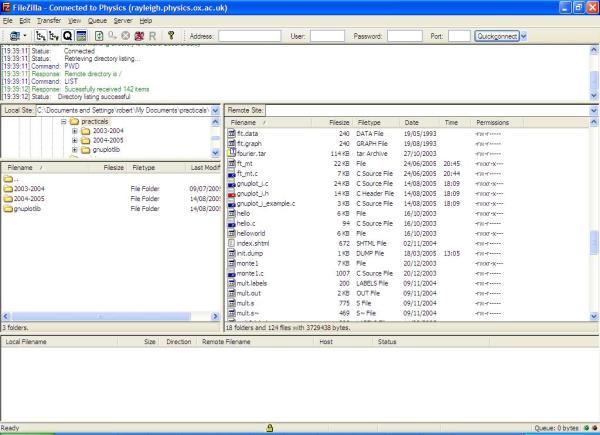
Task: Open the Help menu
Action: [145, 21]
